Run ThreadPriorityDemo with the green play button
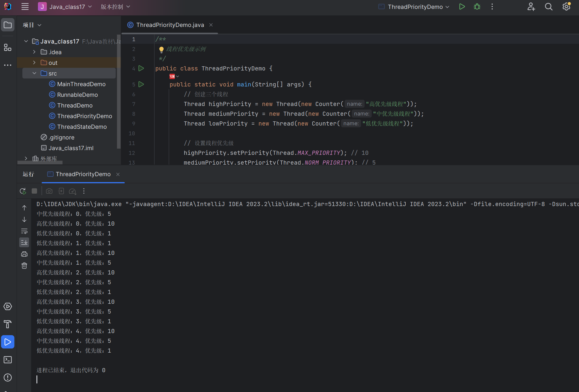579x392 pixels. [x=462, y=7]
